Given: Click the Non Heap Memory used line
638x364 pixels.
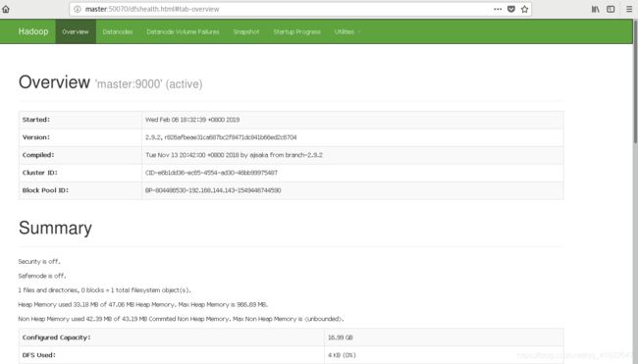Looking at the screenshot, I should pos(181,319).
